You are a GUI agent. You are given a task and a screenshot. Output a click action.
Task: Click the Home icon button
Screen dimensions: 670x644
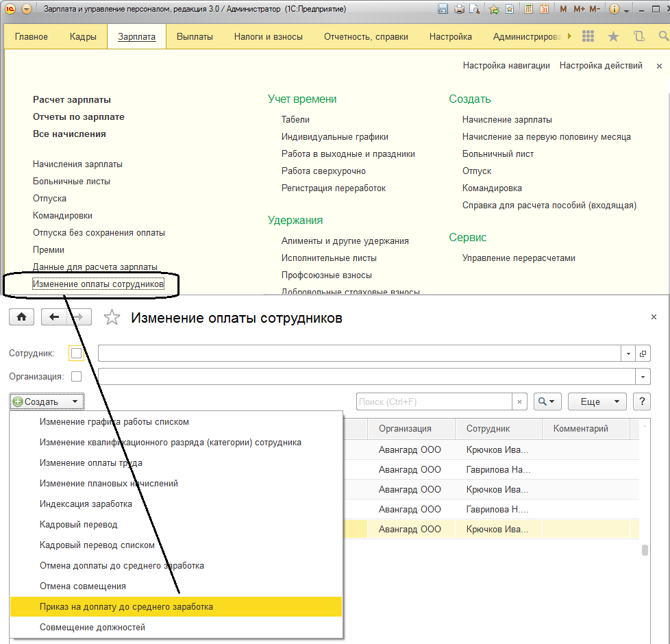22,317
